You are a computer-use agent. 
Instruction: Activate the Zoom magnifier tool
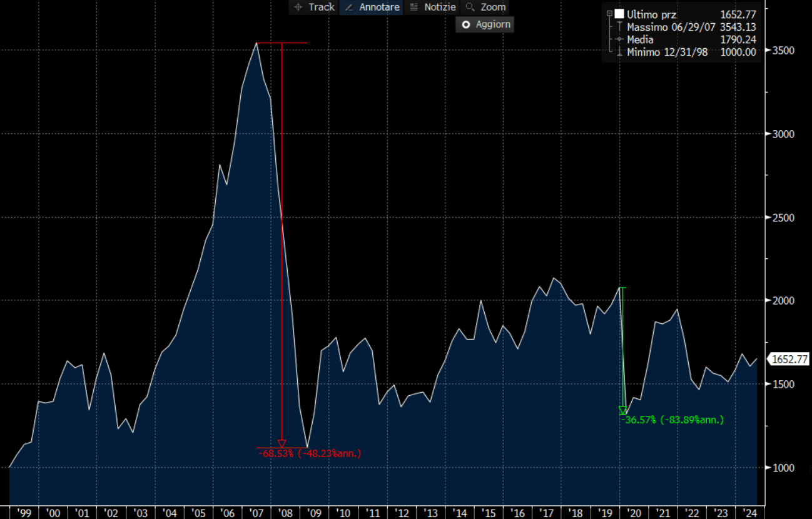coord(470,8)
